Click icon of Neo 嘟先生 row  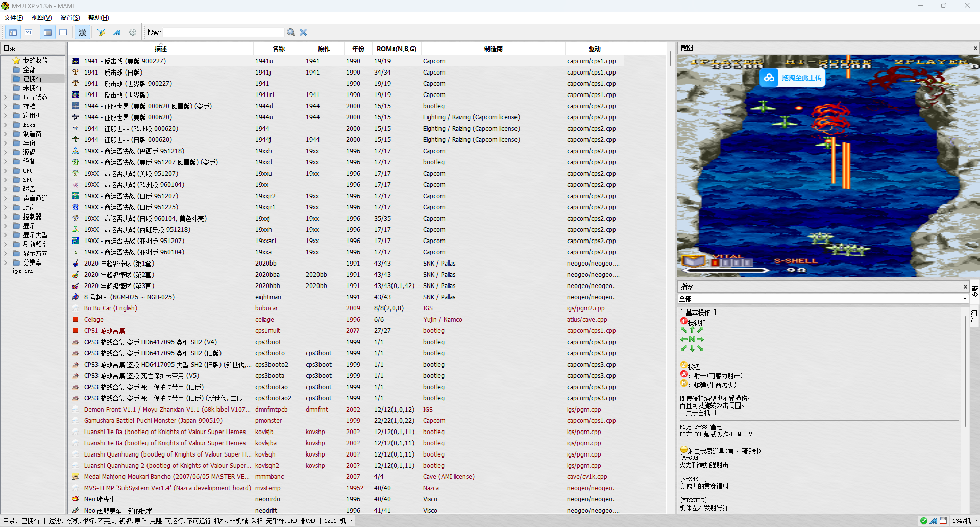76,499
